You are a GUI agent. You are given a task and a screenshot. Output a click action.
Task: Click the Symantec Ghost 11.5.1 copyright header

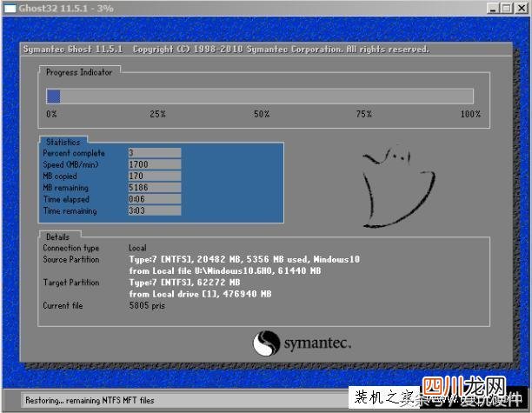226,50
